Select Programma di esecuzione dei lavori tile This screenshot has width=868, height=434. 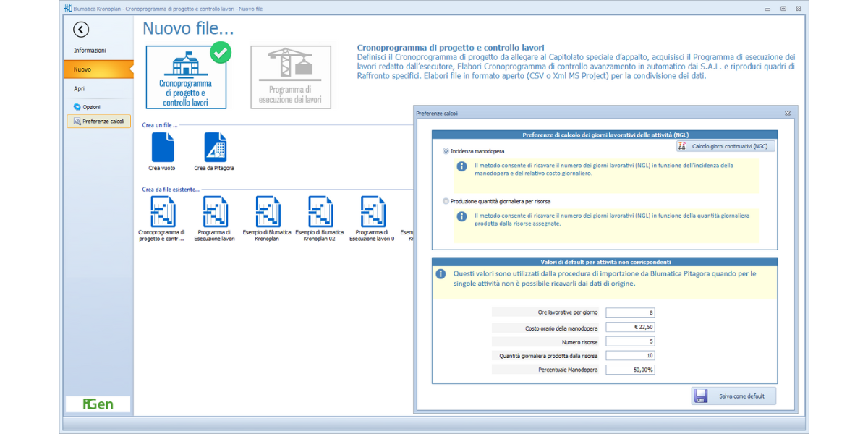pos(291,77)
